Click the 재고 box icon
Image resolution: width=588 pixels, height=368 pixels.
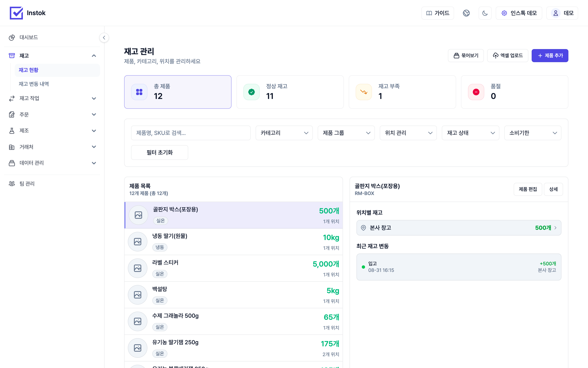(12, 56)
